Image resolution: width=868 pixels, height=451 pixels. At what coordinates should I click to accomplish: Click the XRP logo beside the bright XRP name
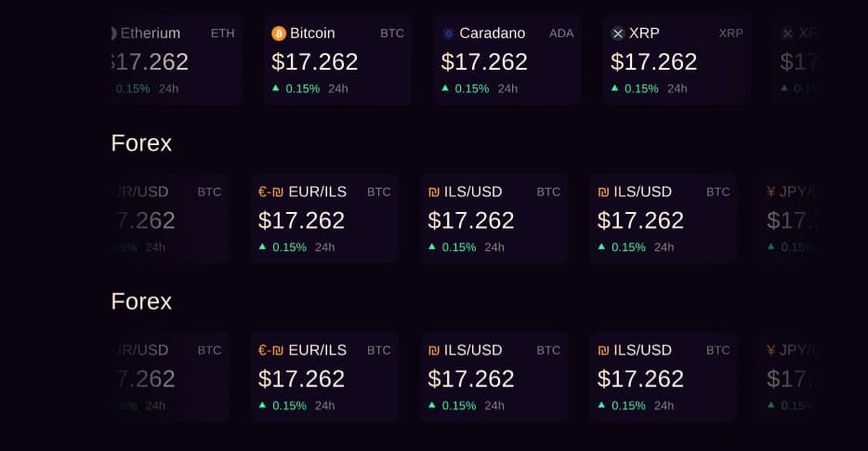[618, 33]
